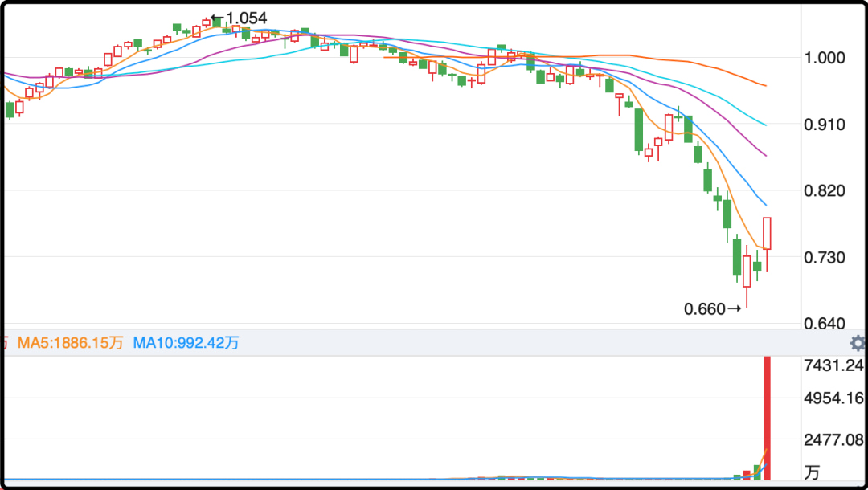Click the 万 unit label on volume axis

click(812, 472)
